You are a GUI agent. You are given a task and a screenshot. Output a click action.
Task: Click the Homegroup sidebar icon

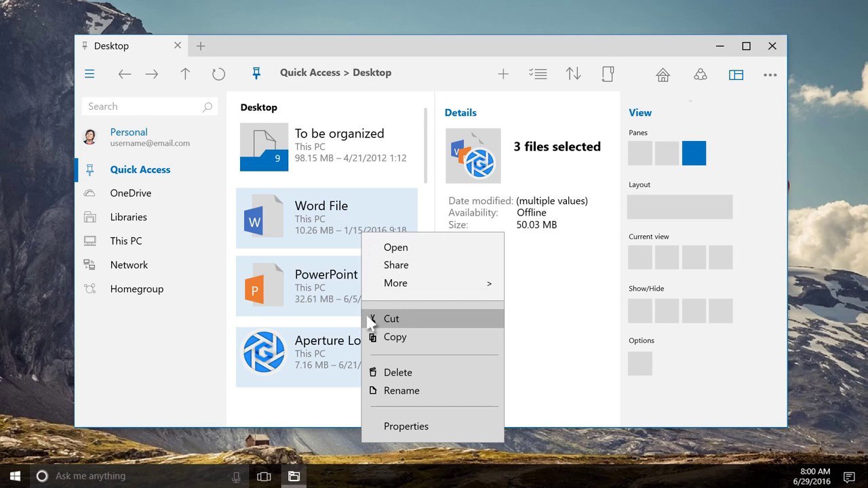click(90, 289)
